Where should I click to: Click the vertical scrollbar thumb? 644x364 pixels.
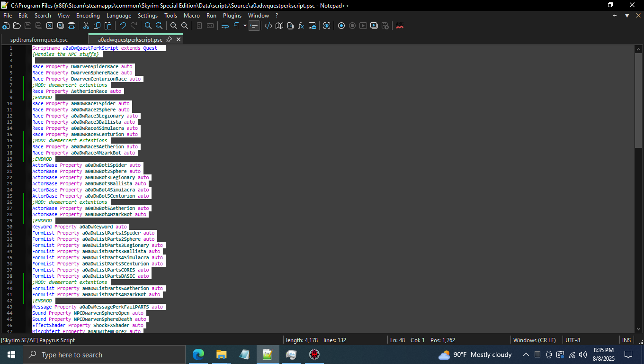pyautogui.click(x=638, y=100)
